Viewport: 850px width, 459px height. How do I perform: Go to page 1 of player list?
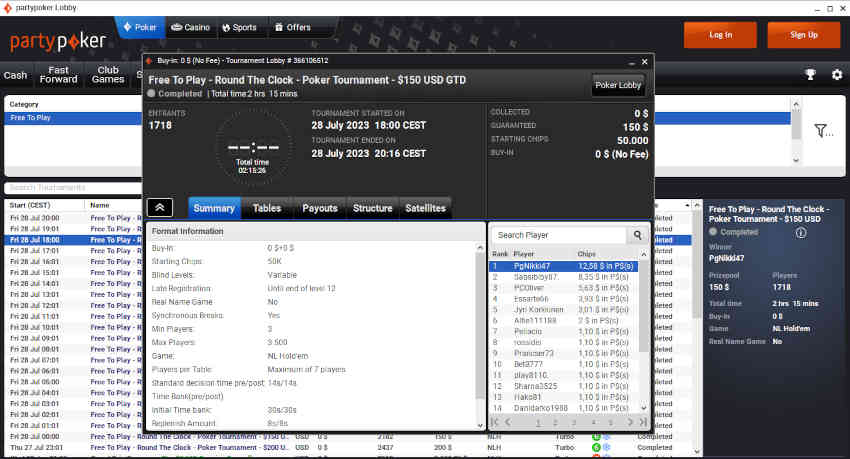click(538, 422)
